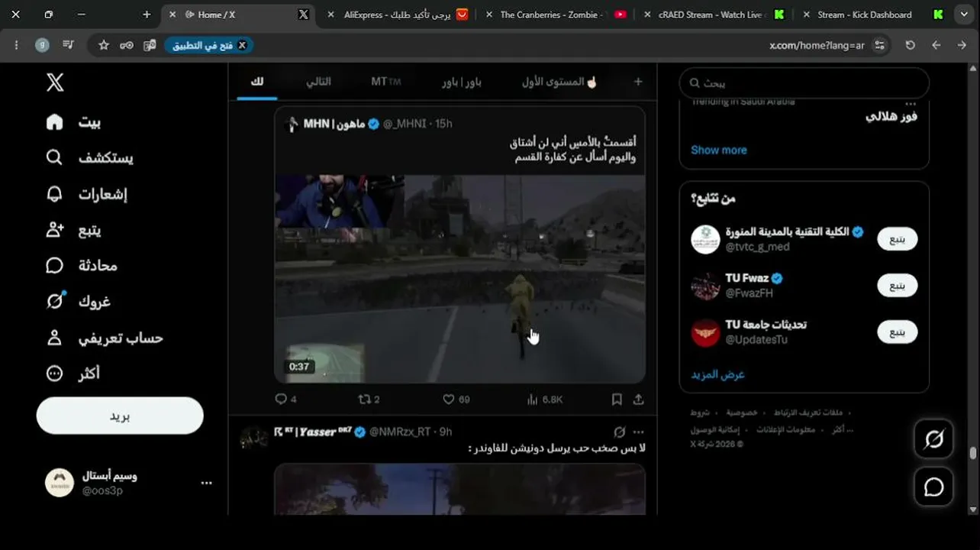Open the شروط footer link
Viewport: 980px width, 550px height.
(x=700, y=412)
